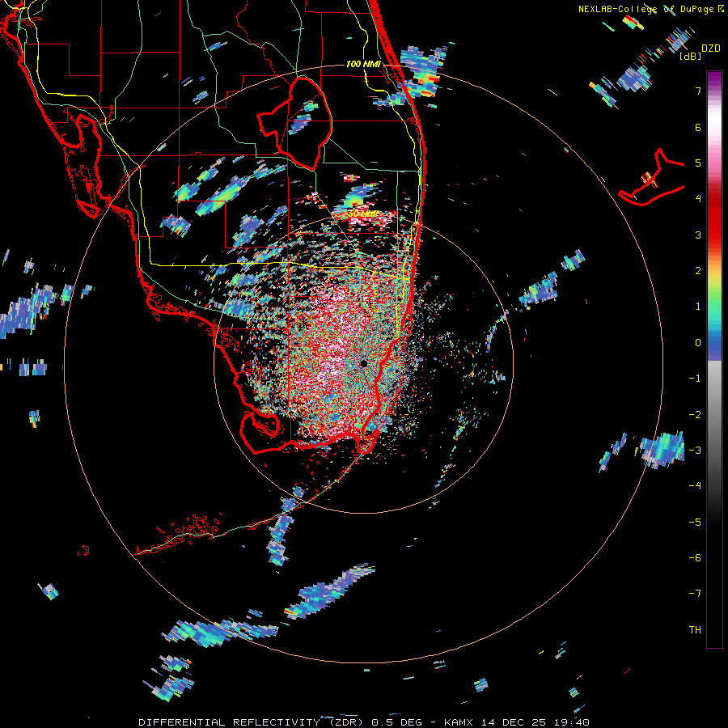Click the color scale value 3

[698, 235]
